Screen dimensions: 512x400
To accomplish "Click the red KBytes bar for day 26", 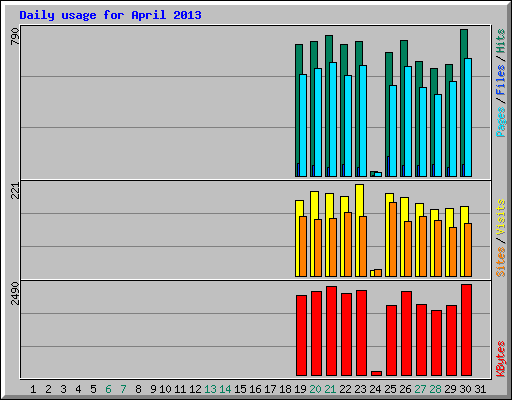I will pyautogui.click(x=406, y=333).
